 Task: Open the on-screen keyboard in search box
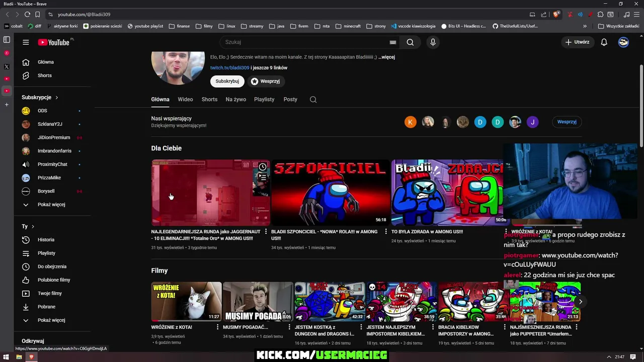coord(393,42)
